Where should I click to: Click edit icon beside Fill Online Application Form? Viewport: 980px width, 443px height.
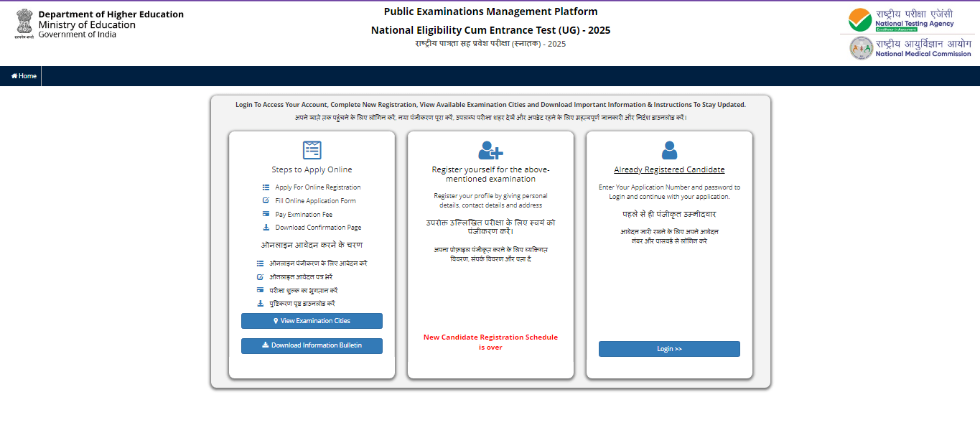pyautogui.click(x=266, y=201)
